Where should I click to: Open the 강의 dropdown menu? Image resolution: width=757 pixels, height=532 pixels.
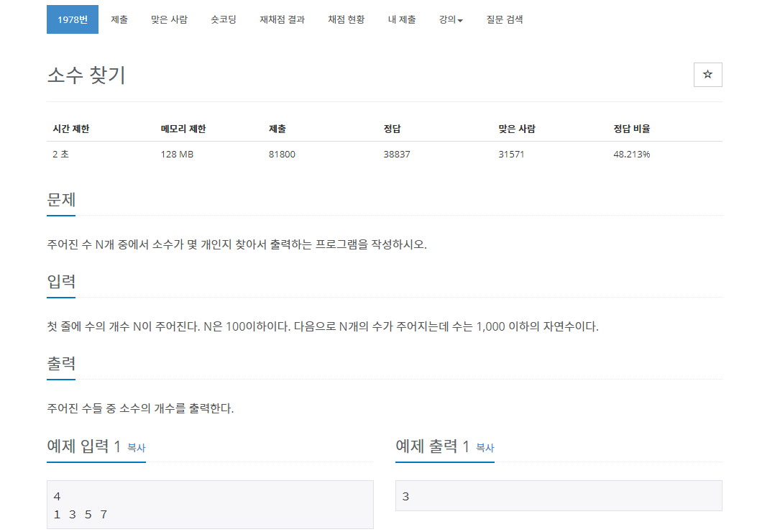pyautogui.click(x=450, y=19)
